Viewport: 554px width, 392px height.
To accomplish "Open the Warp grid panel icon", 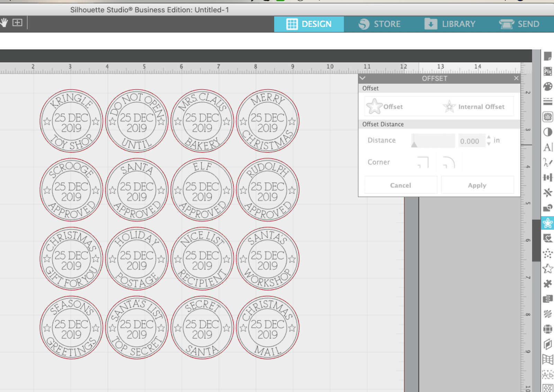I will pyautogui.click(x=548, y=359).
